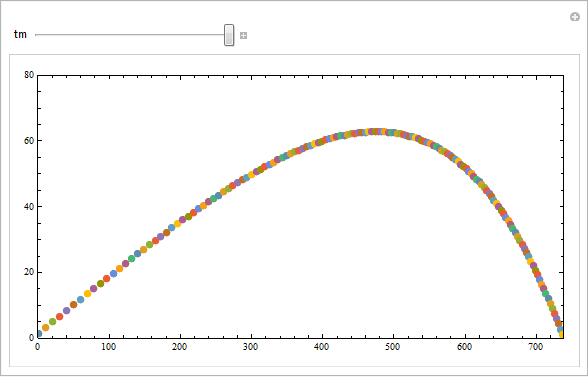Click the x-axis tick label 300
Viewport: 588px width, 377px height.
coord(251,347)
